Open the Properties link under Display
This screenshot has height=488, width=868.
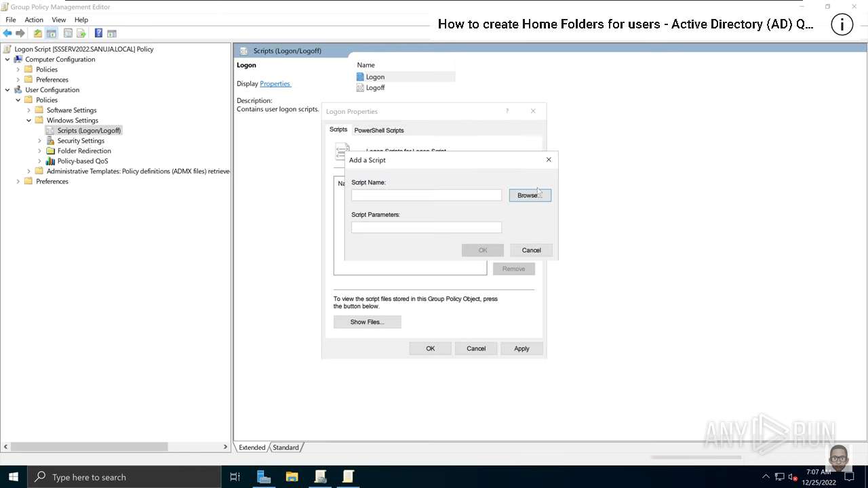(x=275, y=83)
